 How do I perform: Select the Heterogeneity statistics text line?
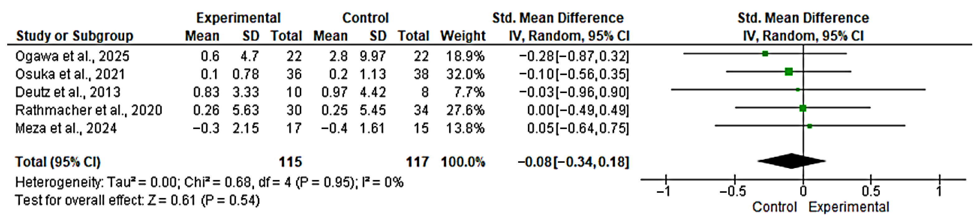click(209, 182)
